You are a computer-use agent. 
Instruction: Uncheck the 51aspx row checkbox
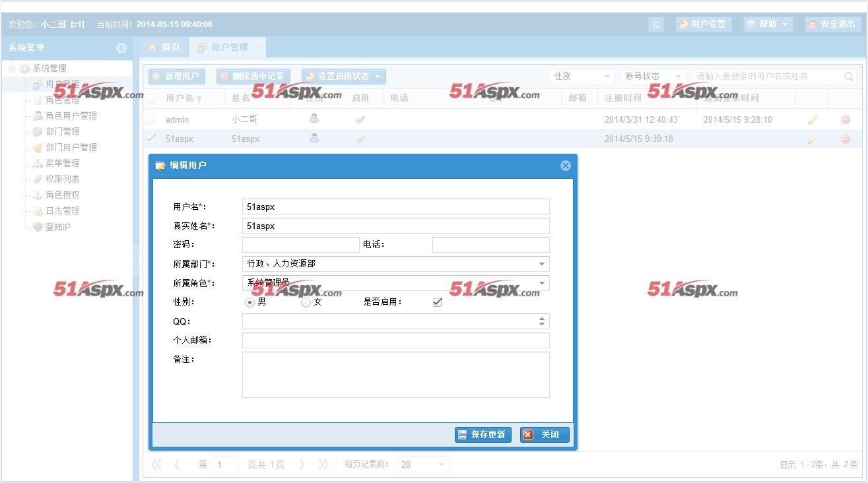point(151,139)
